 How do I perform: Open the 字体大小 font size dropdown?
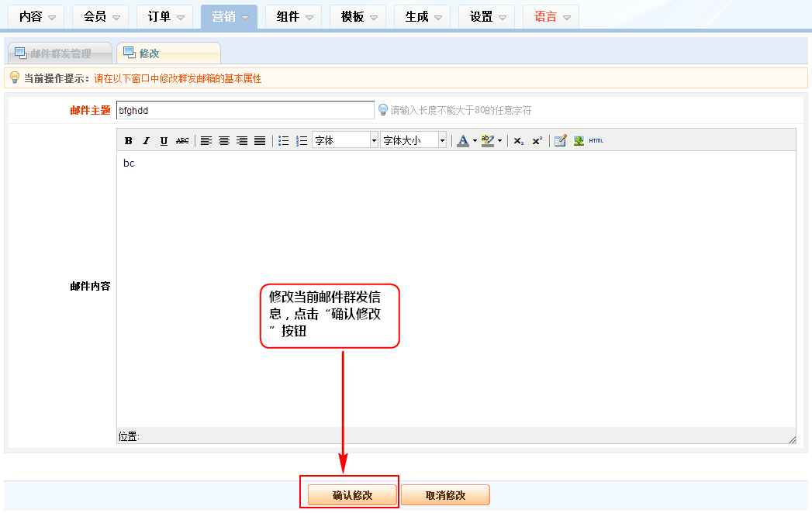point(413,140)
